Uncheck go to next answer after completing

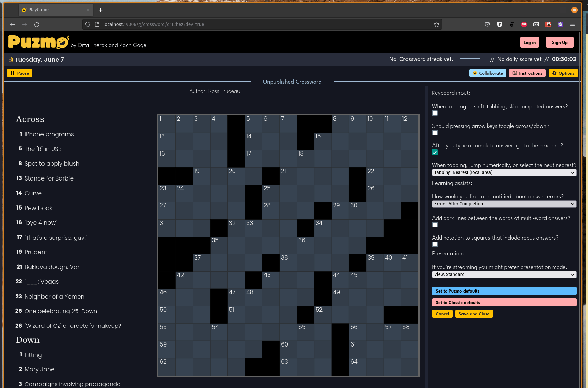435,153
